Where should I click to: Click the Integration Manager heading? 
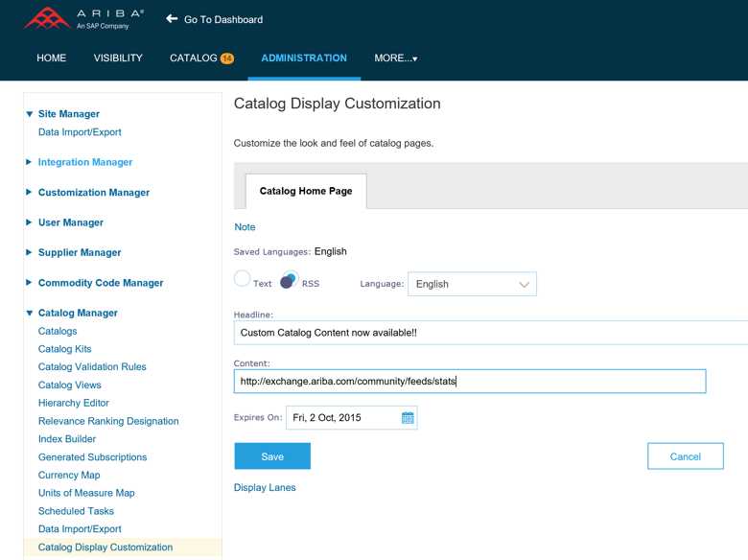pyautogui.click(x=85, y=162)
